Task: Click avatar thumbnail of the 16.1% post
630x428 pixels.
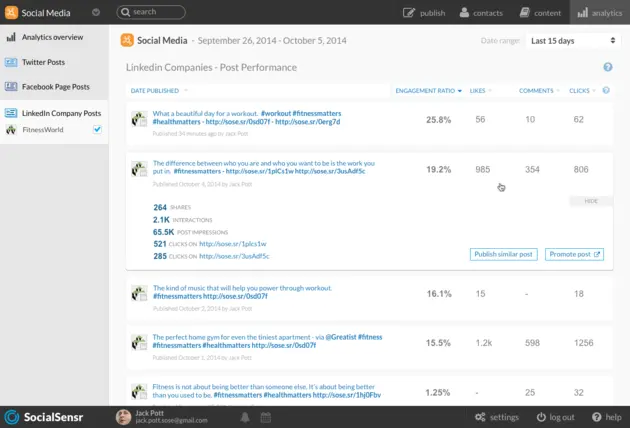Action: click(x=139, y=293)
